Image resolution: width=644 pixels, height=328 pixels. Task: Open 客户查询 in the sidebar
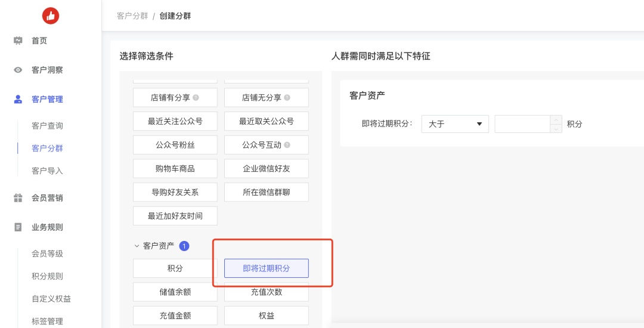[x=47, y=126]
